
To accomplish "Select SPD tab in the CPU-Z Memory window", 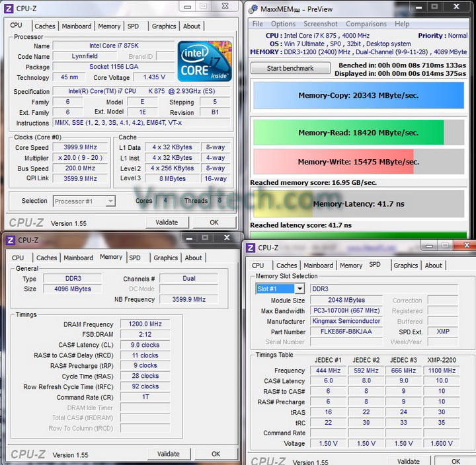I will (135, 258).
